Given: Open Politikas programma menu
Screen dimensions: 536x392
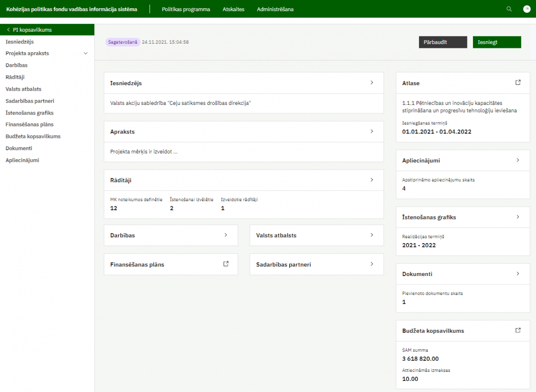Looking at the screenshot, I should tap(186, 9).
